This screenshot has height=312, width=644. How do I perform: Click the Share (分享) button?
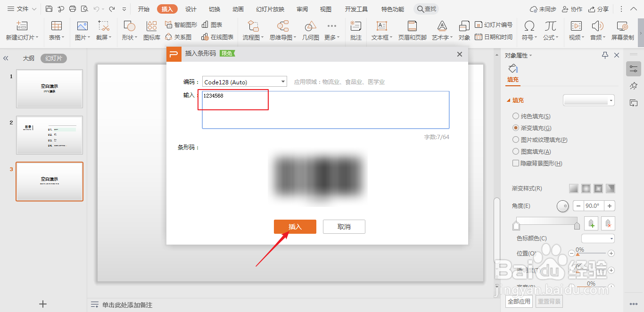[x=598, y=9]
